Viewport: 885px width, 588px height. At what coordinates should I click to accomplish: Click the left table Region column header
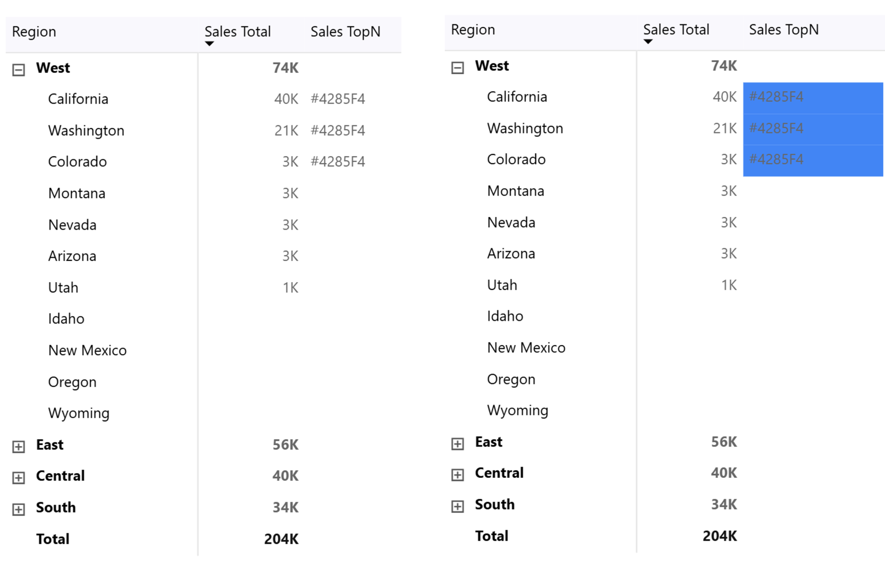tap(34, 32)
